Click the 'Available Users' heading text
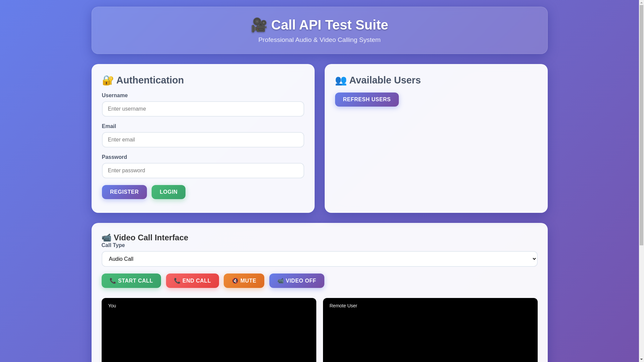 [385, 80]
